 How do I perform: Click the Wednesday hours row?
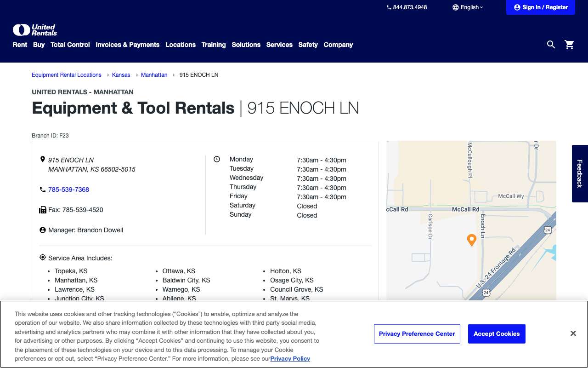pos(288,178)
